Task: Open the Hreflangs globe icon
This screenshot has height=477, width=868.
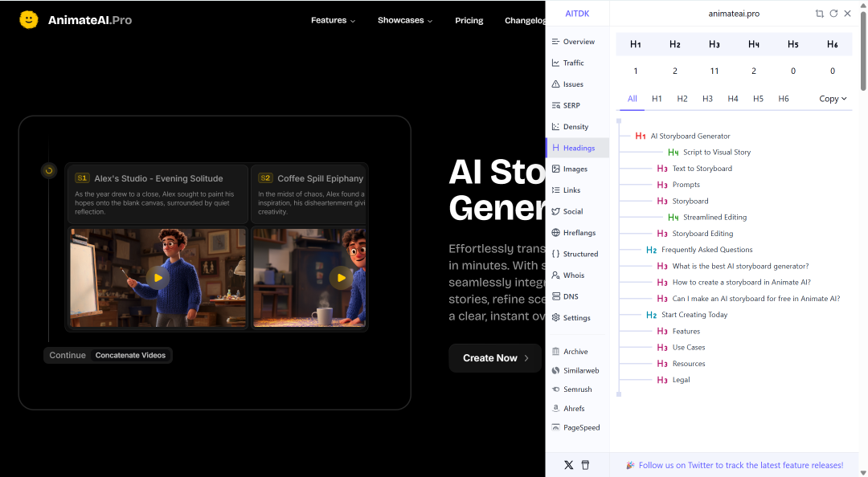Action: click(x=555, y=232)
